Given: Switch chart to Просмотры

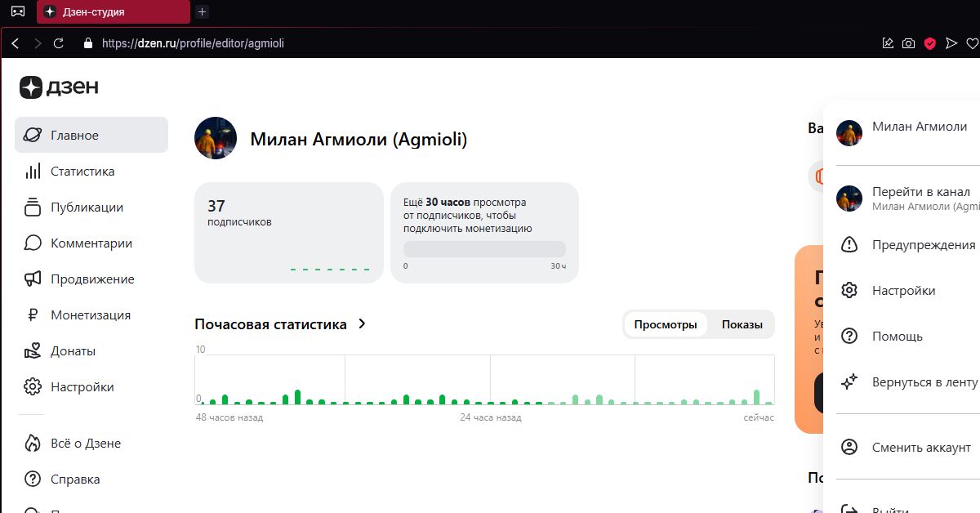Looking at the screenshot, I should tap(666, 324).
